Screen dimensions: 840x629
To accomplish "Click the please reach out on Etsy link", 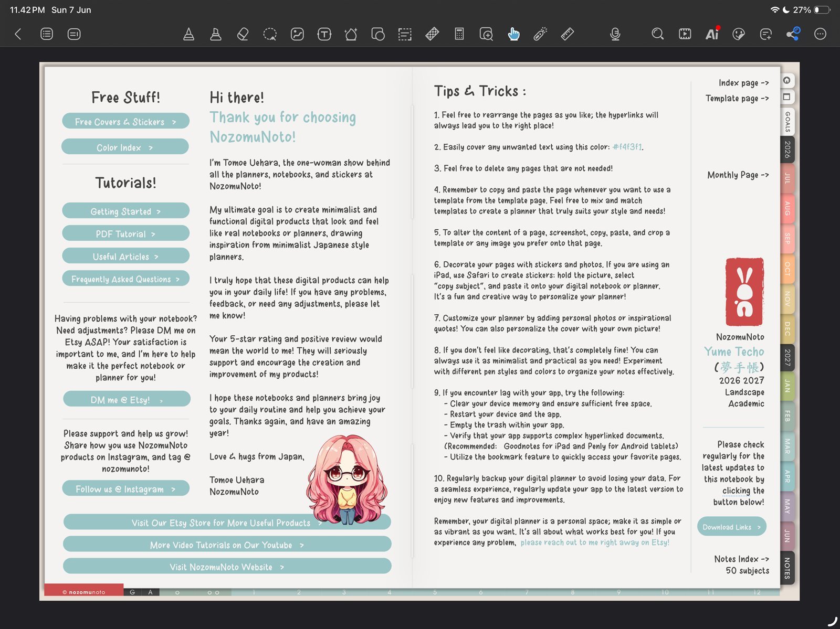I will 595,542.
